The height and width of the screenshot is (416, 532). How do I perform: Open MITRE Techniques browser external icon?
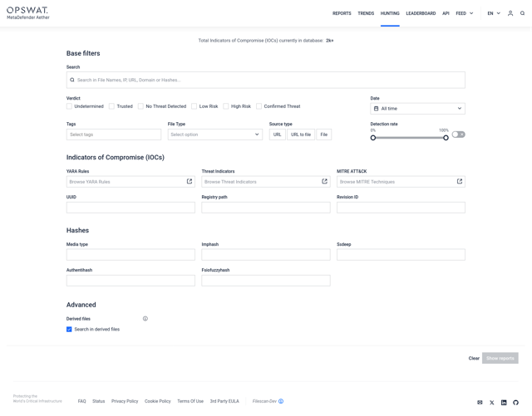pyautogui.click(x=460, y=181)
